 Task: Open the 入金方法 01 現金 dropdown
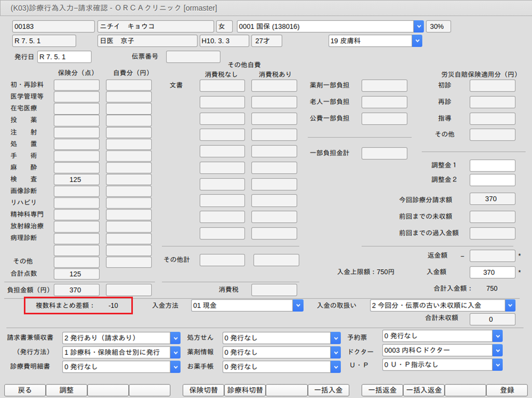point(298,306)
